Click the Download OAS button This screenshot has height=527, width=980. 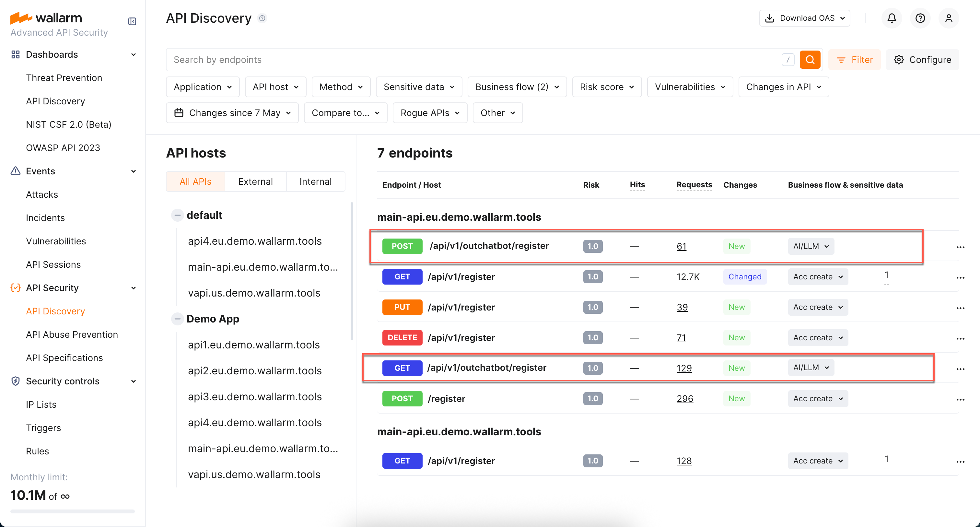pos(804,18)
